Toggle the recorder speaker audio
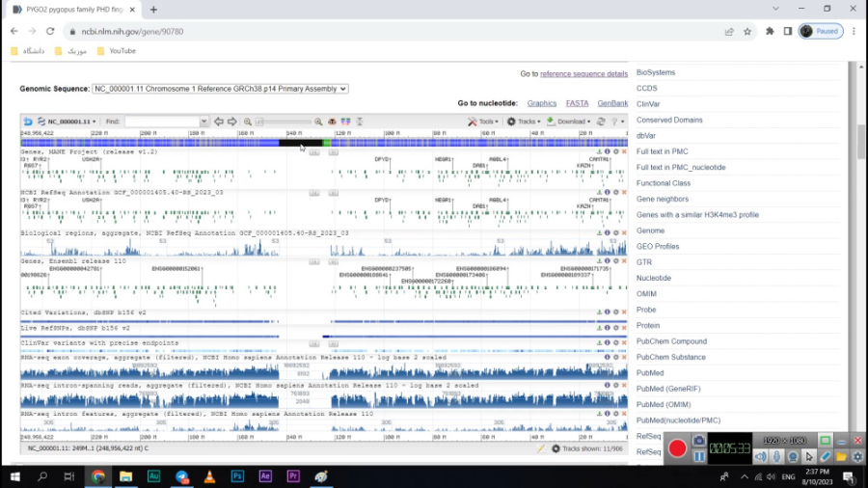This screenshot has width=868, height=488. [x=760, y=456]
